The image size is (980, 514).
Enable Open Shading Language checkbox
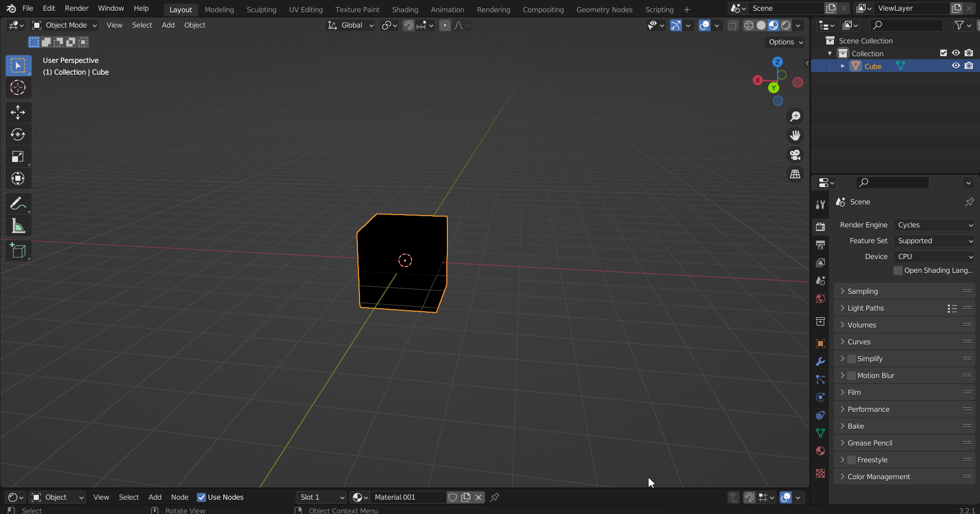[898, 270]
